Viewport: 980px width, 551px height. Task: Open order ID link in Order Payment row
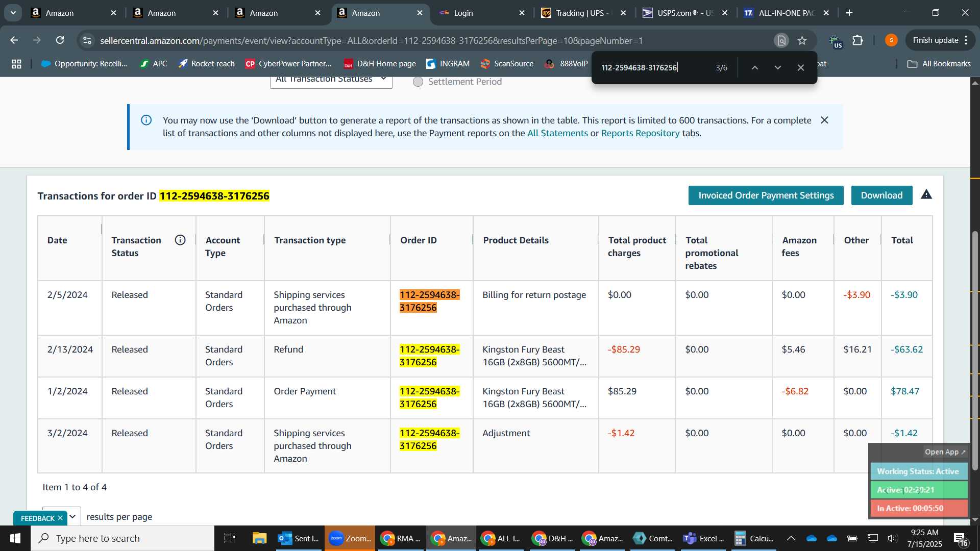(x=429, y=398)
